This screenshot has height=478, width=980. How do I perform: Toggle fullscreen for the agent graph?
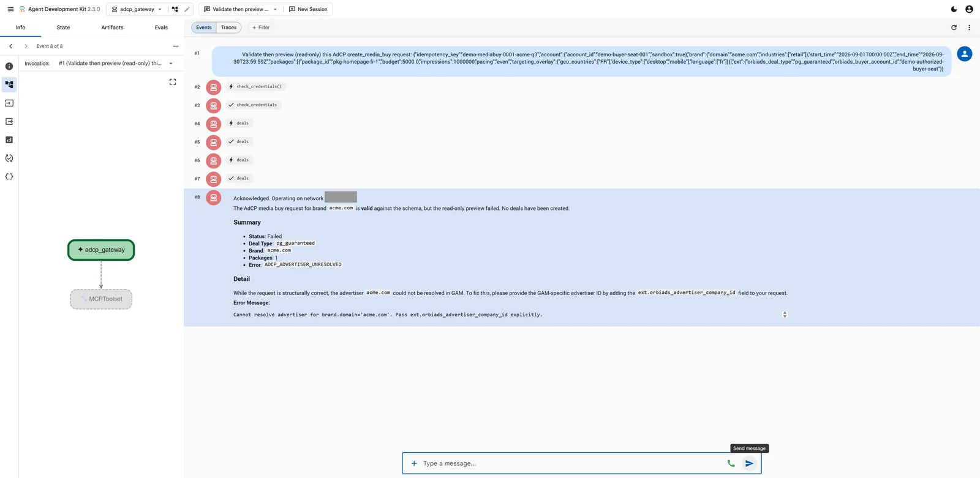173,82
